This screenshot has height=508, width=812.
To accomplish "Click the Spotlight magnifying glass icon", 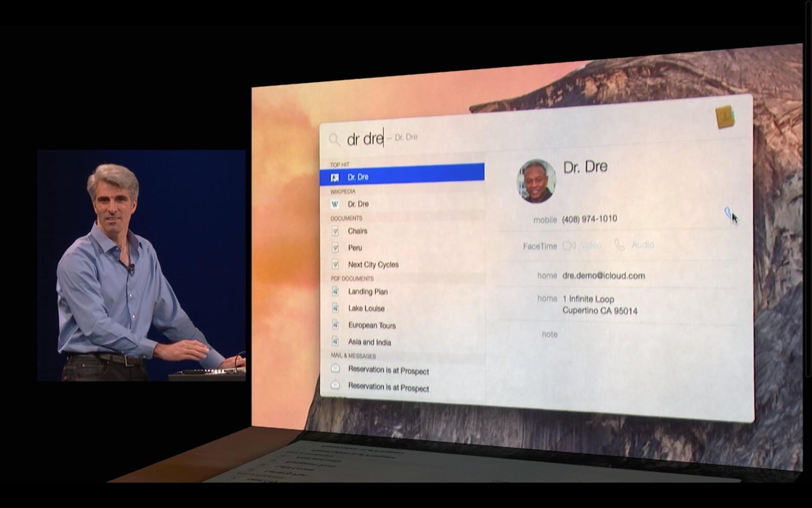I will (x=334, y=140).
